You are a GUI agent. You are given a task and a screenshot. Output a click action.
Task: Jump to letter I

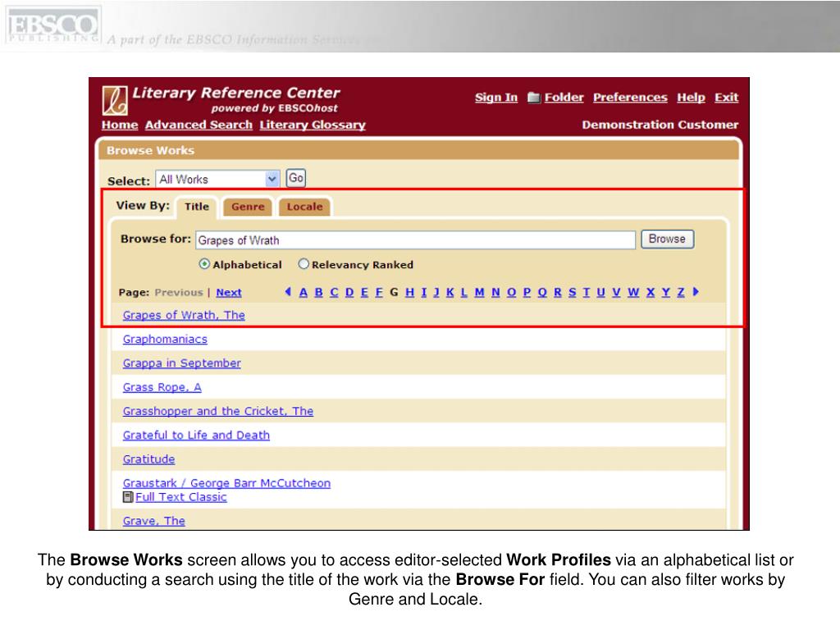(x=424, y=293)
